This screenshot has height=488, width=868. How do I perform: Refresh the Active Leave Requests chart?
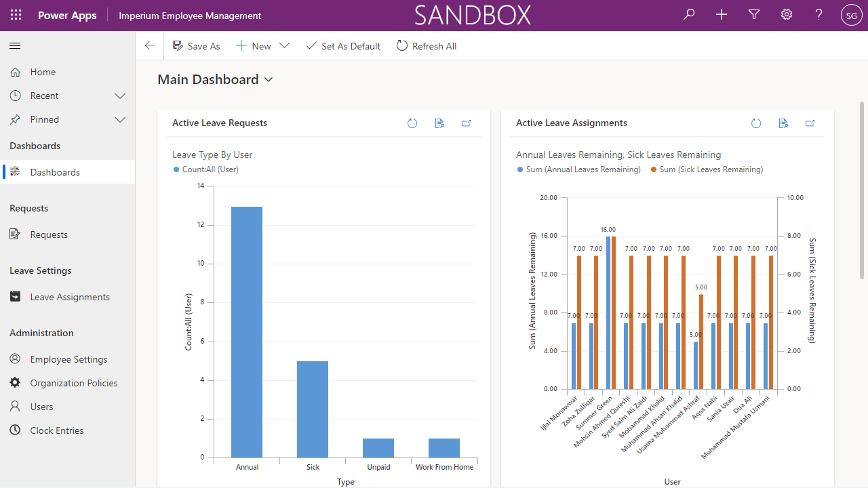412,123
